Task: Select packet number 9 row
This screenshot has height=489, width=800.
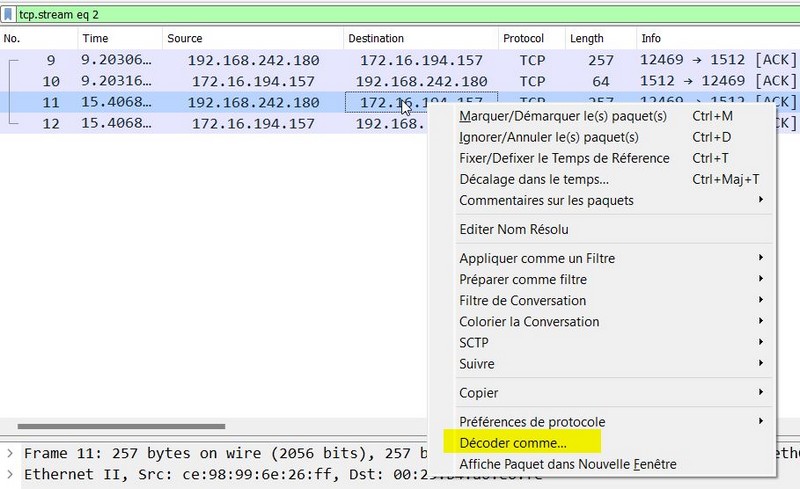Action: click(x=400, y=60)
